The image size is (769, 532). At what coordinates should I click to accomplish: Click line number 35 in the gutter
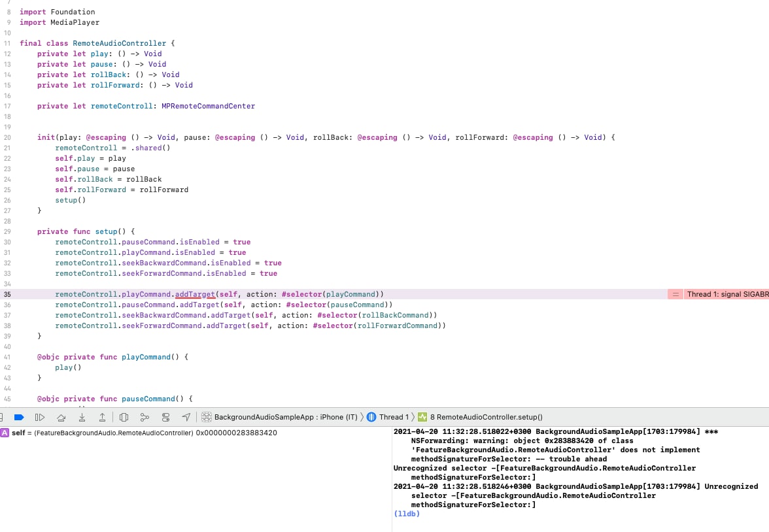click(7, 295)
